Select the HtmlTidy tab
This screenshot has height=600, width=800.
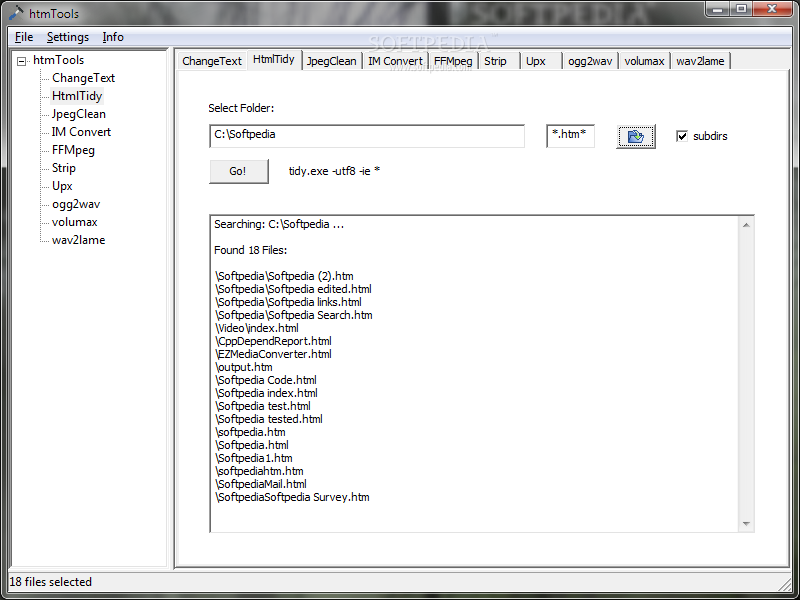[x=274, y=60]
